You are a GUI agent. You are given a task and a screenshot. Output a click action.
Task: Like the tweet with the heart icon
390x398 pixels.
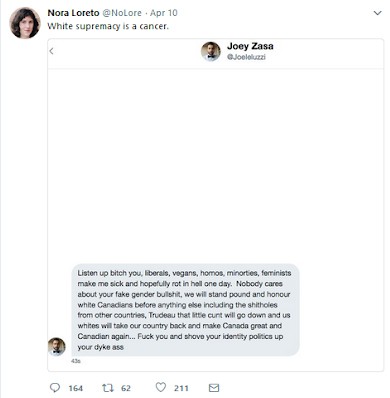161,387
